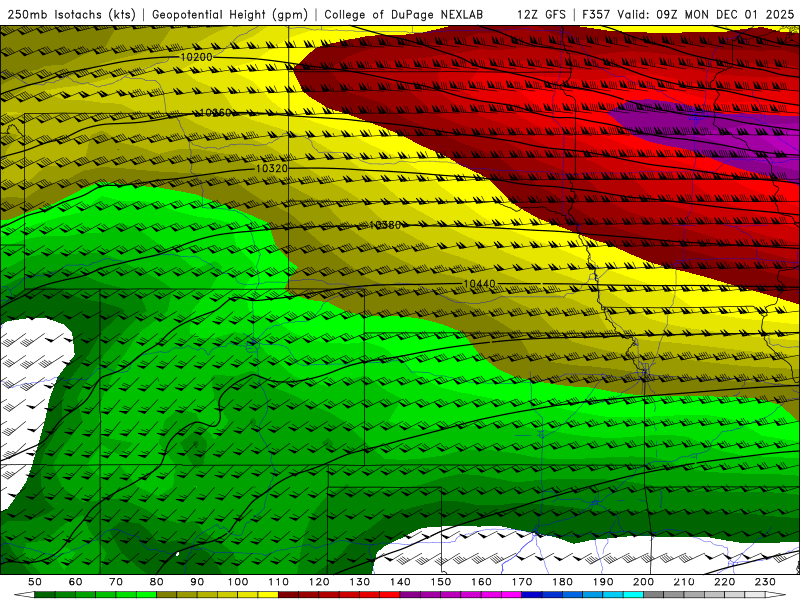Click the 50 value on the color scale

35,582
